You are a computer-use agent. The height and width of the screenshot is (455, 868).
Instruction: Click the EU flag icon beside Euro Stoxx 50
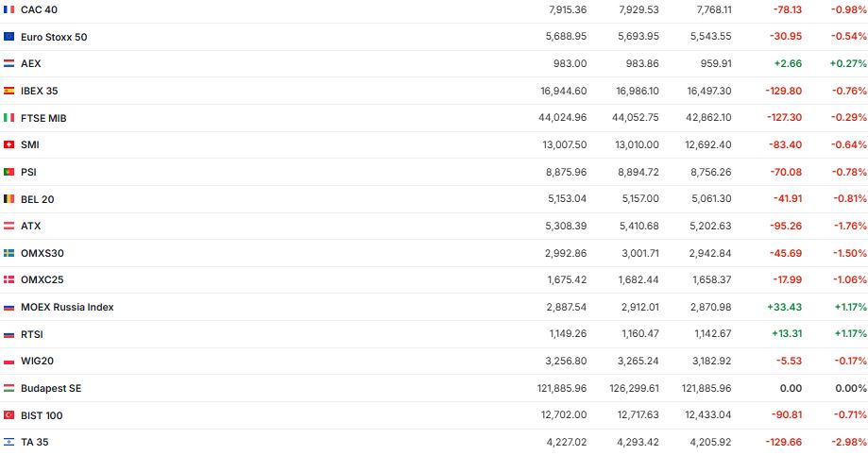click(x=9, y=37)
